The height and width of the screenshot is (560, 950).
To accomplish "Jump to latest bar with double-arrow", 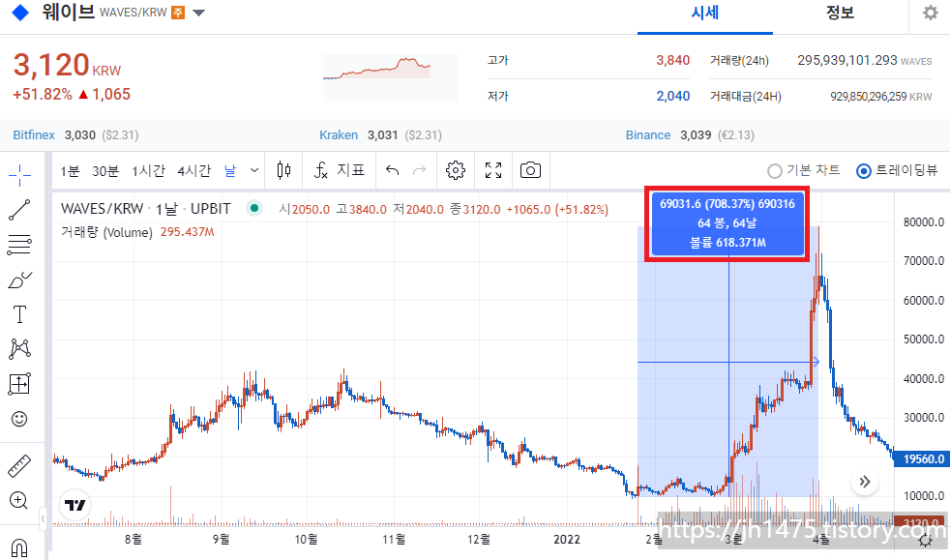I will tap(865, 482).
